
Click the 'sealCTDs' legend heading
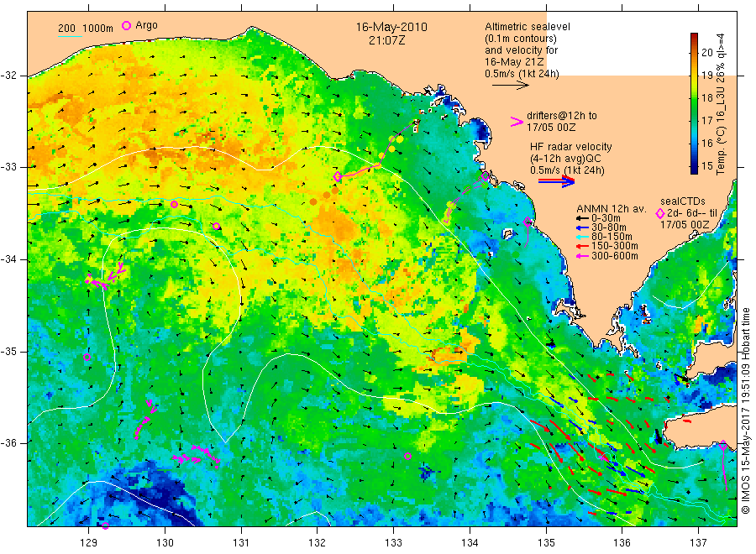tap(683, 201)
